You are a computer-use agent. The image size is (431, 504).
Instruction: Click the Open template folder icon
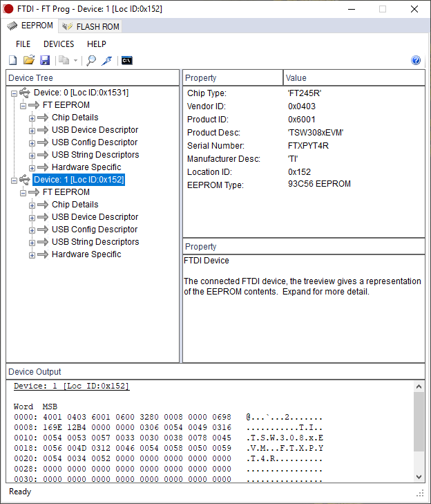tap(29, 60)
